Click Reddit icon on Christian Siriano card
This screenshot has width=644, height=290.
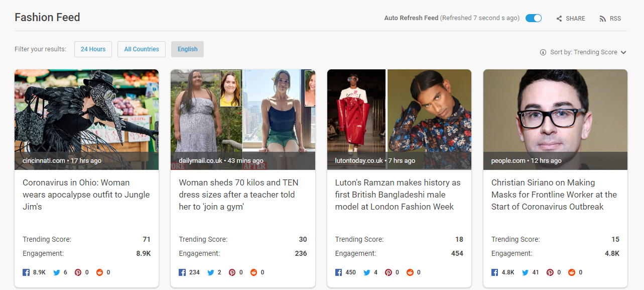tap(572, 272)
